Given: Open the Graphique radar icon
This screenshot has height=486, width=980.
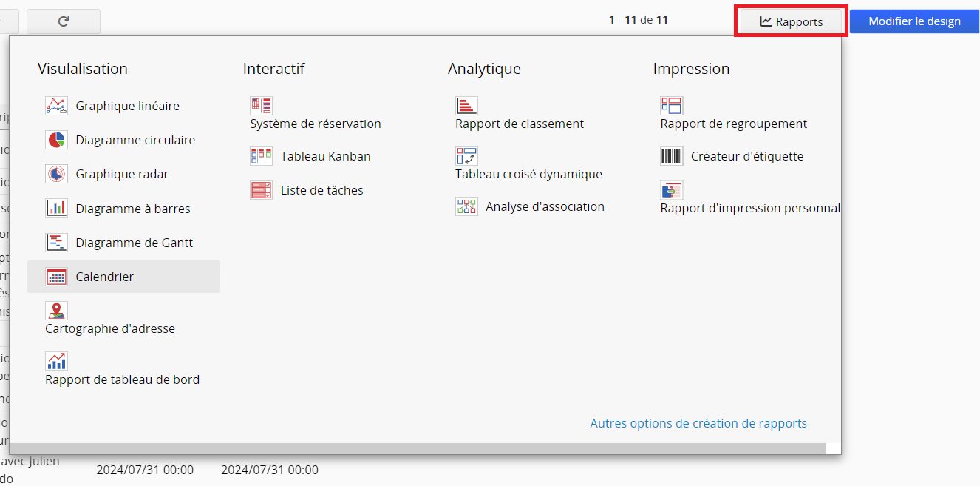Looking at the screenshot, I should coord(56,174).
